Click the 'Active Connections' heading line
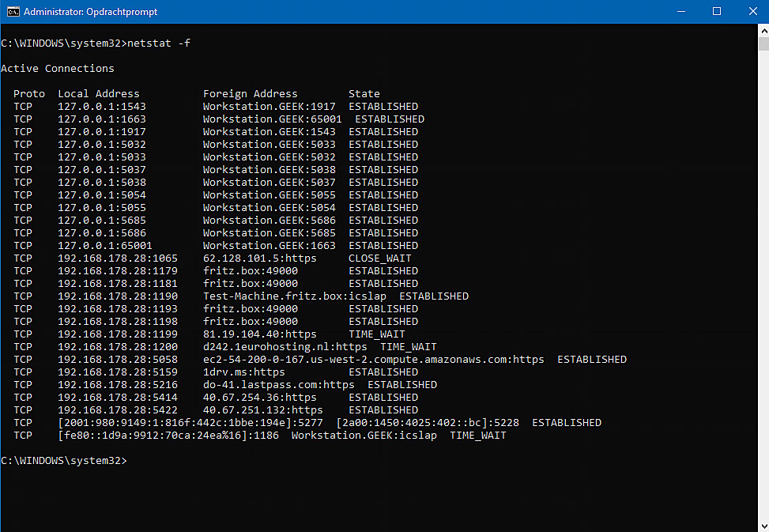This screenshot has height=532, width=769. (58, 69)
